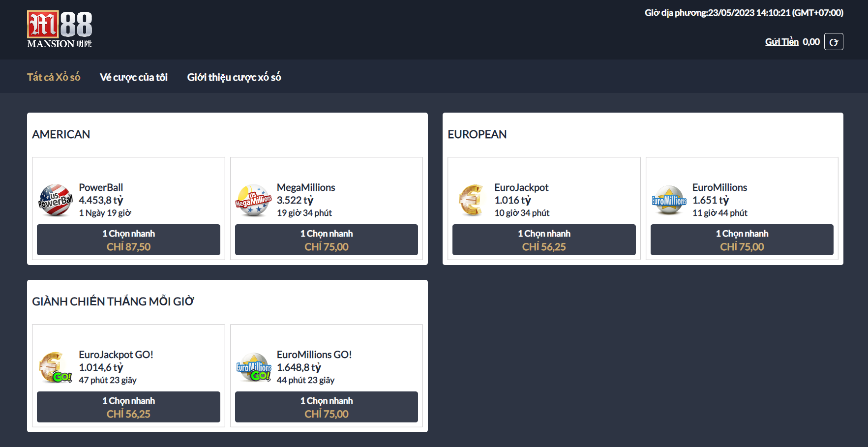Click the 1 Ngày 19 giờ countdown
This screenshot has height=447, width=868.
pyautogui.click(x=105, y=213)
